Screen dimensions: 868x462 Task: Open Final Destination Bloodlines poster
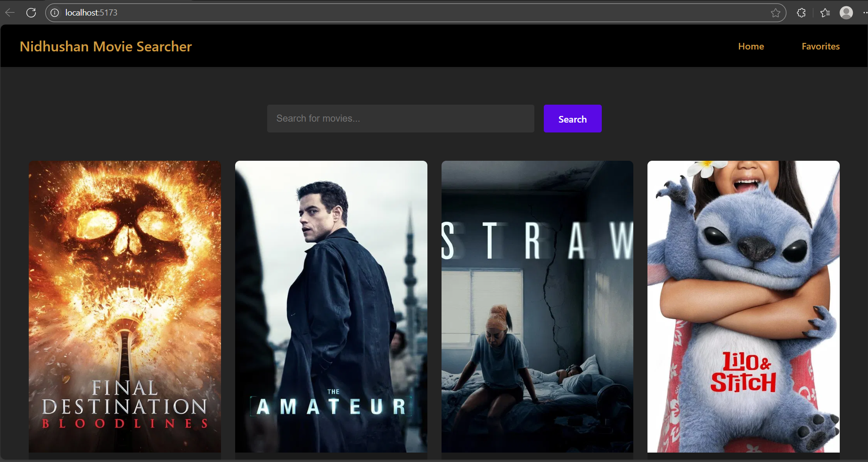tap(125, 306)
